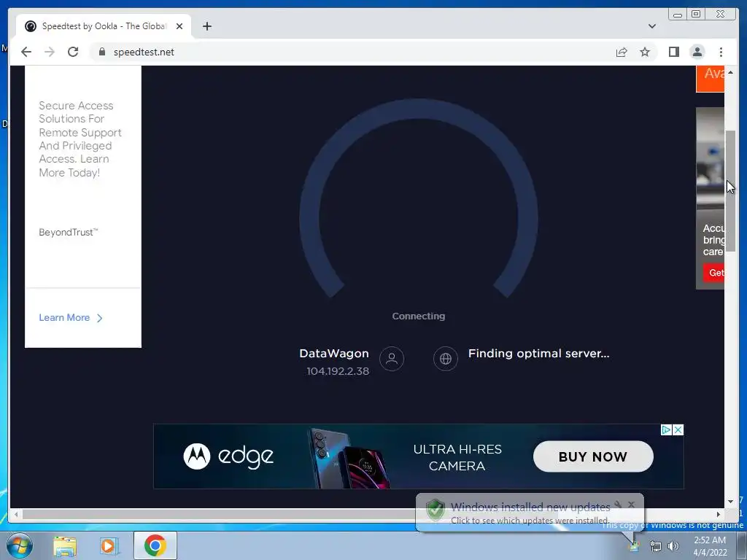Click the Chrome taskbar button
Image resolution: width=747 pixels, height=560 pixels.
tap(155, 545)
